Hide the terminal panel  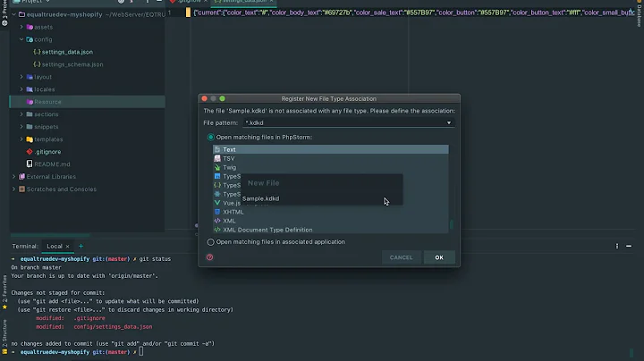629,246
